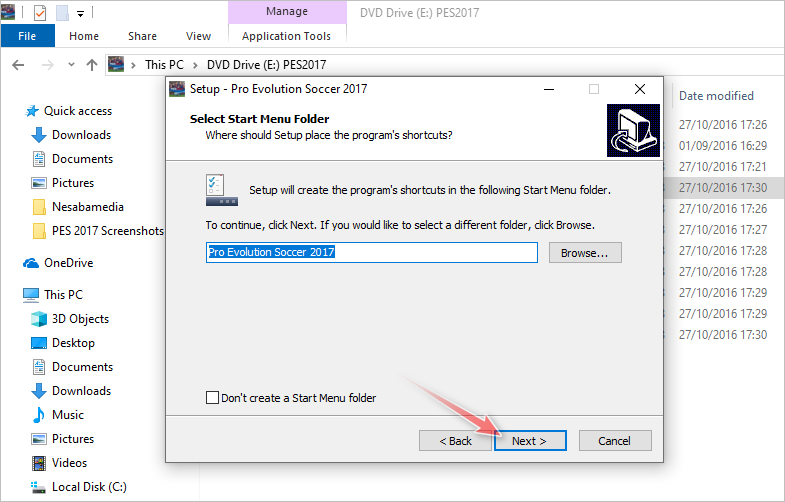Image resolution: width=785 pixels, height=502 pixels.
Task: Click the Quick access star icon
Action: click(x=32, y=111)
